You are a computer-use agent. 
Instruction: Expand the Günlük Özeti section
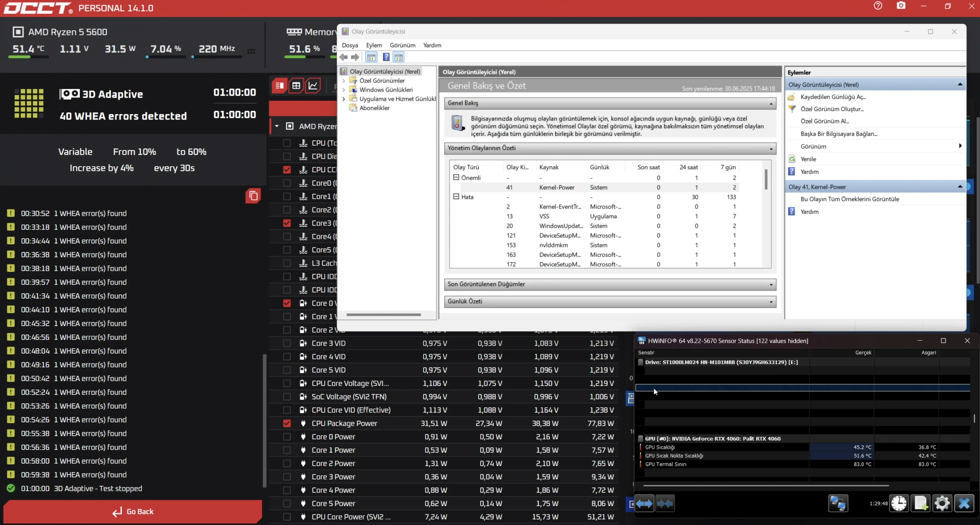tap(771, 302)
